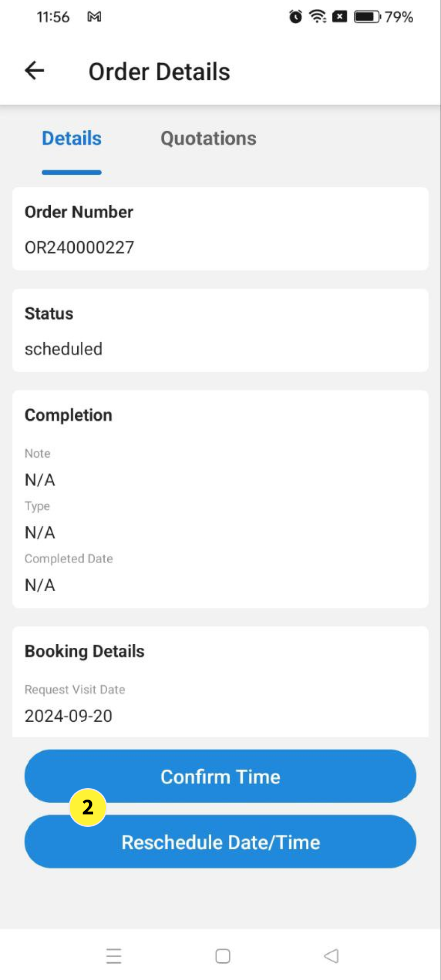Viewport: 441px width, 980px height.
Task: Tap the alarm clock status icon
Action: pyautogui.click(x=295, y=17)
